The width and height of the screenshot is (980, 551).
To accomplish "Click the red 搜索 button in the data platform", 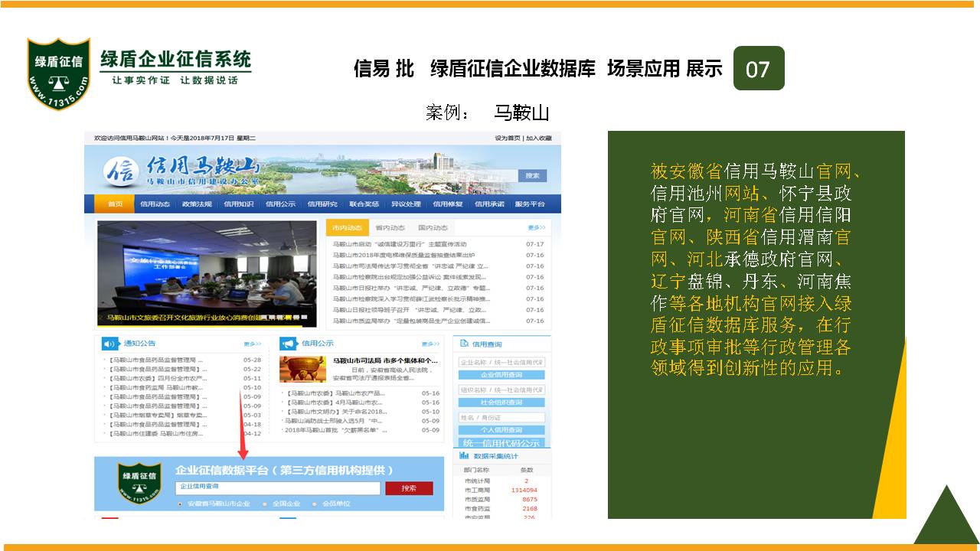I will click(x=409, y=488).
